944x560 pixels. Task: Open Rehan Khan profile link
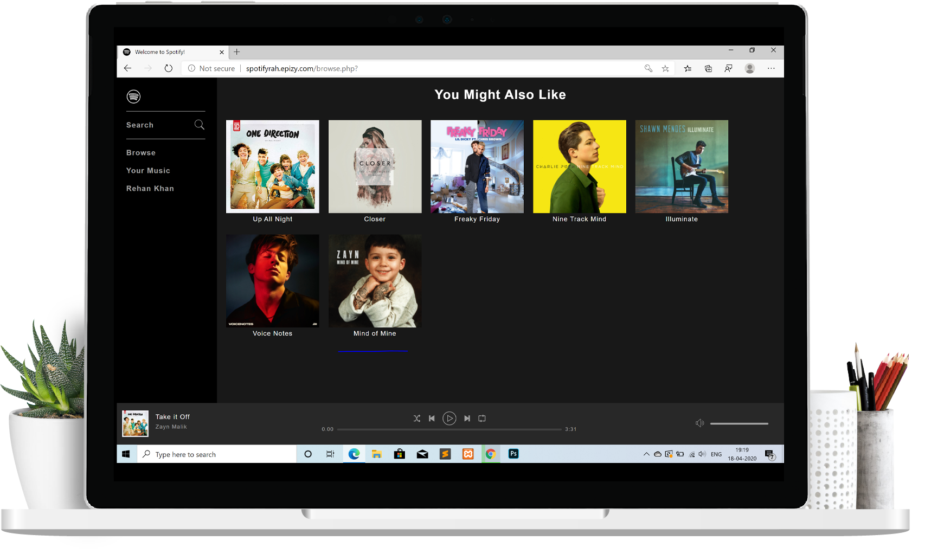click(150, 189)
